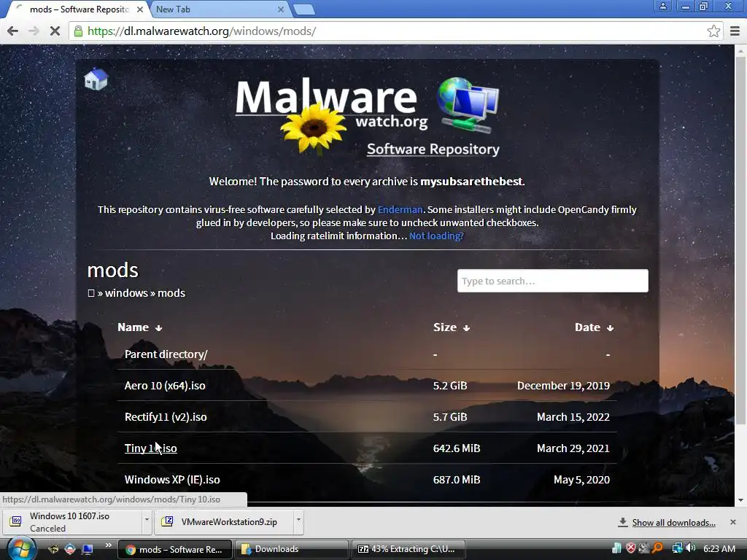Stop page loading with X button
The height and width of the screenshot is (560, 747).
pos(55,31)
